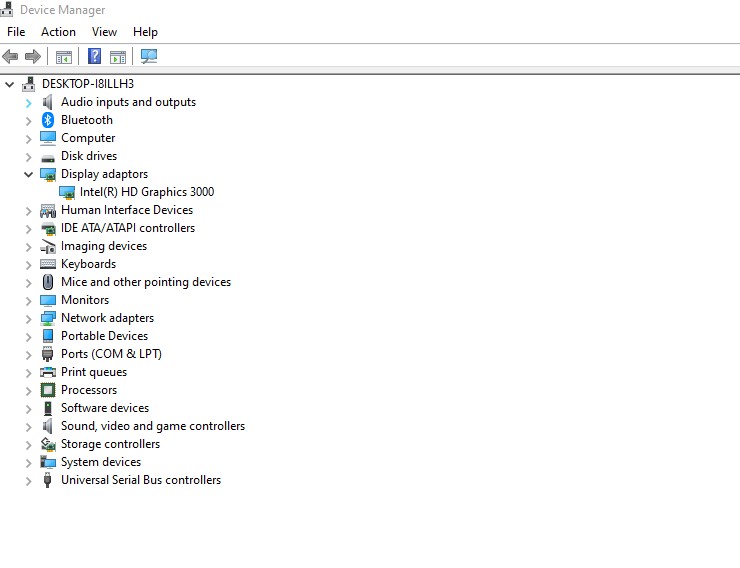Click the Imaging devices camera icon
Screen dimensions: 740x568
[x=48, y=246]
